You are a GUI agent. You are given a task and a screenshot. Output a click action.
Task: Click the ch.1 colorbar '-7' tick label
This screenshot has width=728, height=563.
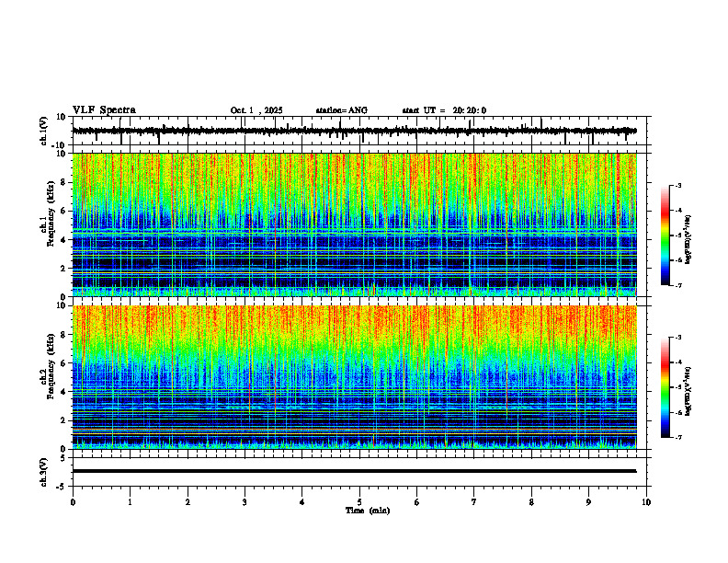pyautogui.click(x=678, y=285)
